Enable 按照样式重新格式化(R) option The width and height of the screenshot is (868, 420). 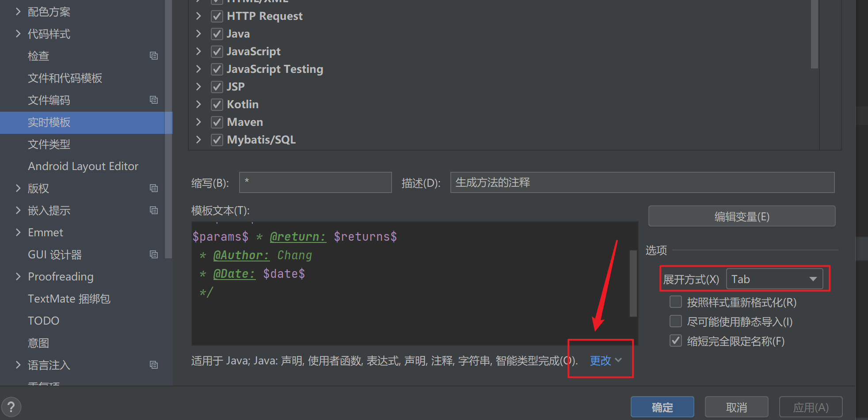click(676, 302)
